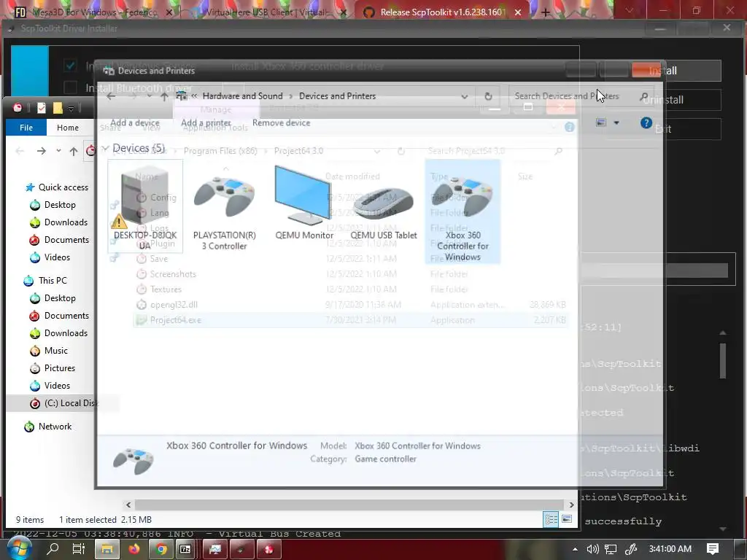
Task: Open a new browser tab
Action: (x=546, y=12)
